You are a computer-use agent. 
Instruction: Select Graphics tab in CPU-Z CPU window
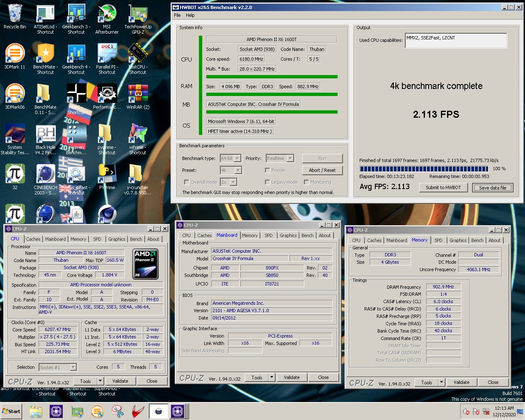coord(117,239)
